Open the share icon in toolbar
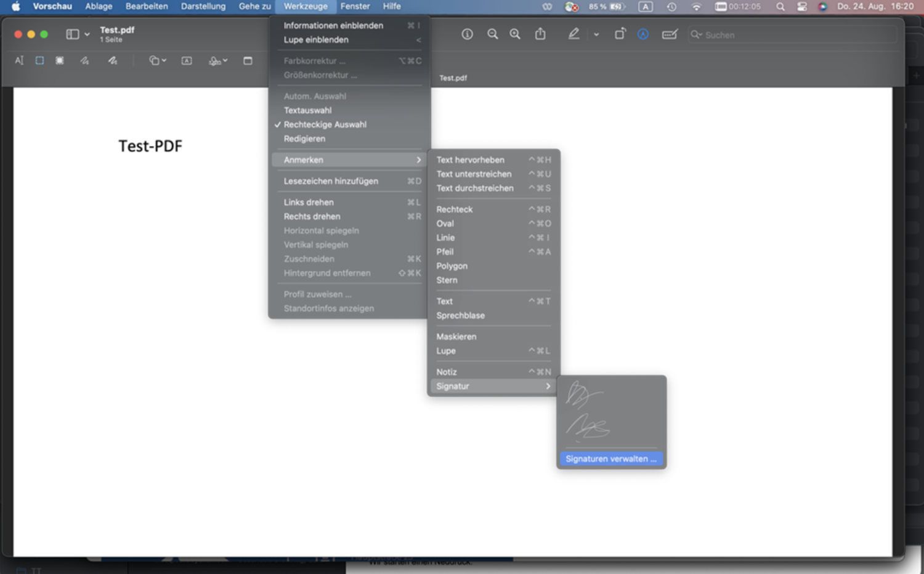The image size is (924, 574). point(540,34)
